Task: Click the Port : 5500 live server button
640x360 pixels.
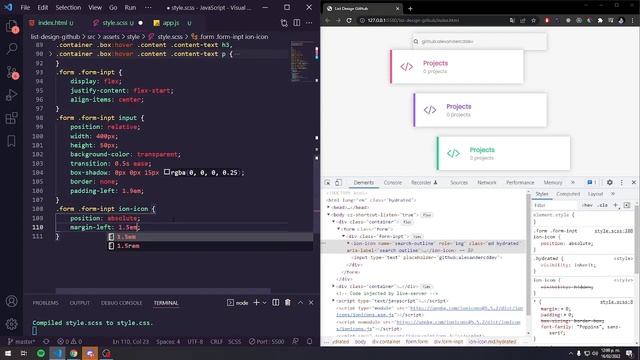Action: click(266, 341)
